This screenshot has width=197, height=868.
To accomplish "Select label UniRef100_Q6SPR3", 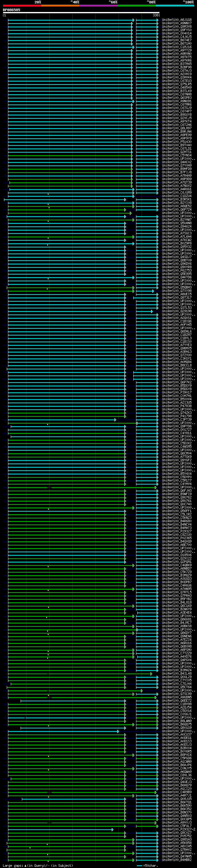I will point(176,98).
